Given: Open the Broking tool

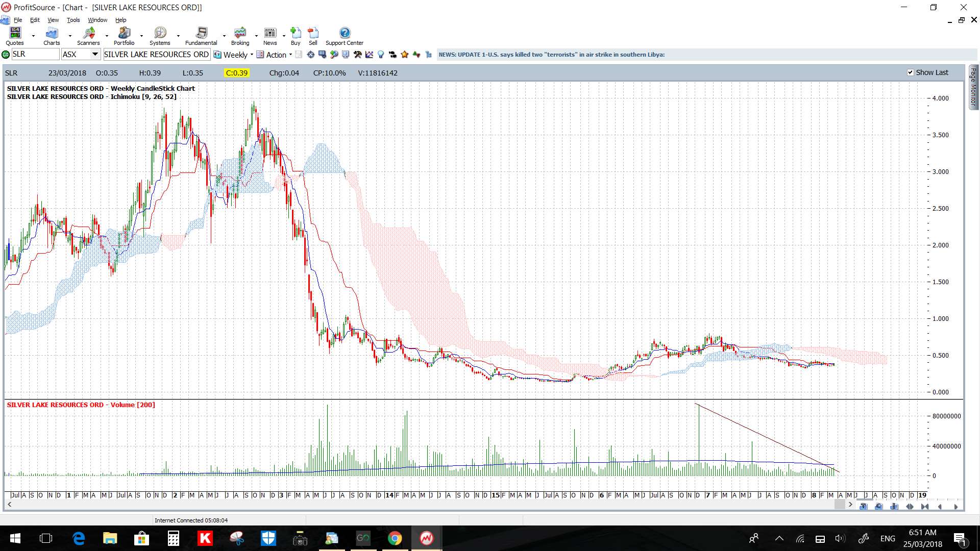Looking at the screenshot, I should pos(240,36).
